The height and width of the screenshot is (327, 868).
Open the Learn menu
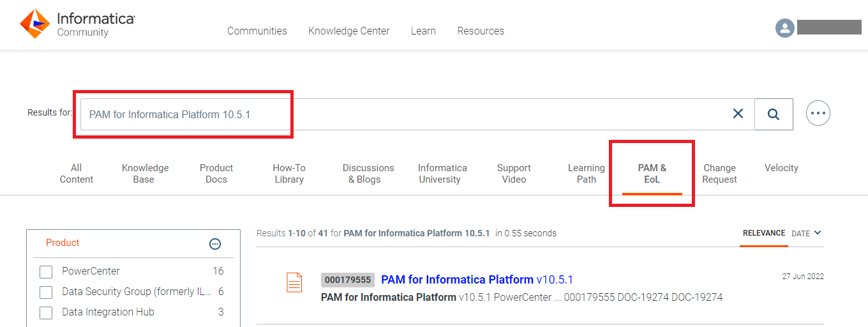(423, 31)
